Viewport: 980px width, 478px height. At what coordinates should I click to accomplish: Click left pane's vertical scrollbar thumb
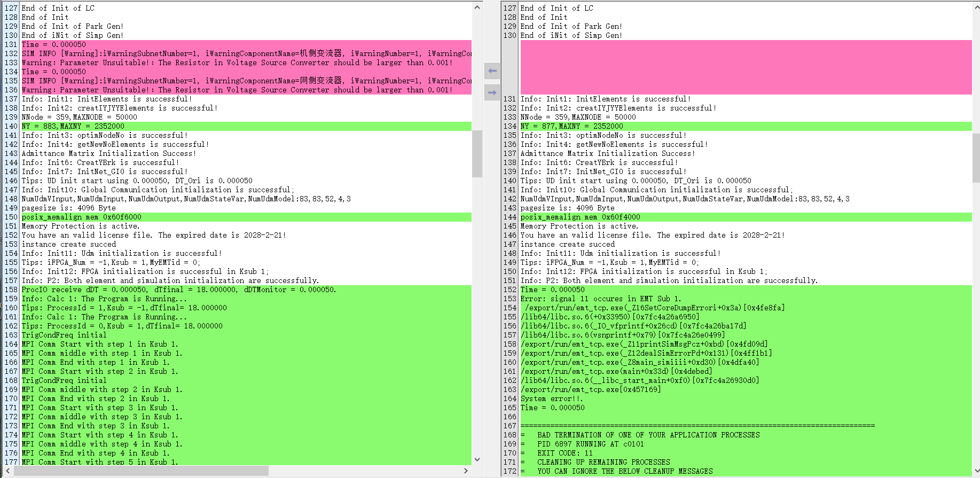click(x=477, y=153)
